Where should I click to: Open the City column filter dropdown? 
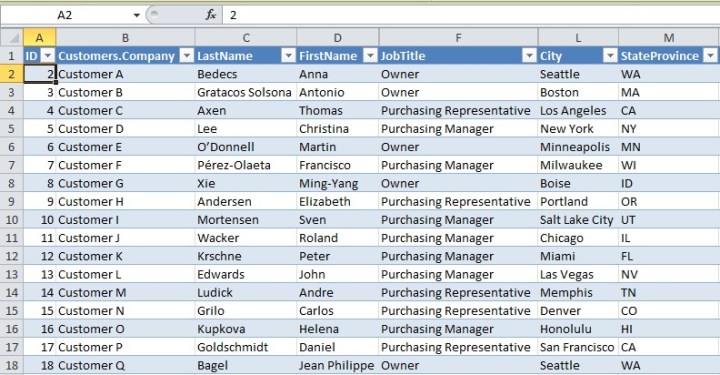pyautogui.click(x=610, y=56)
